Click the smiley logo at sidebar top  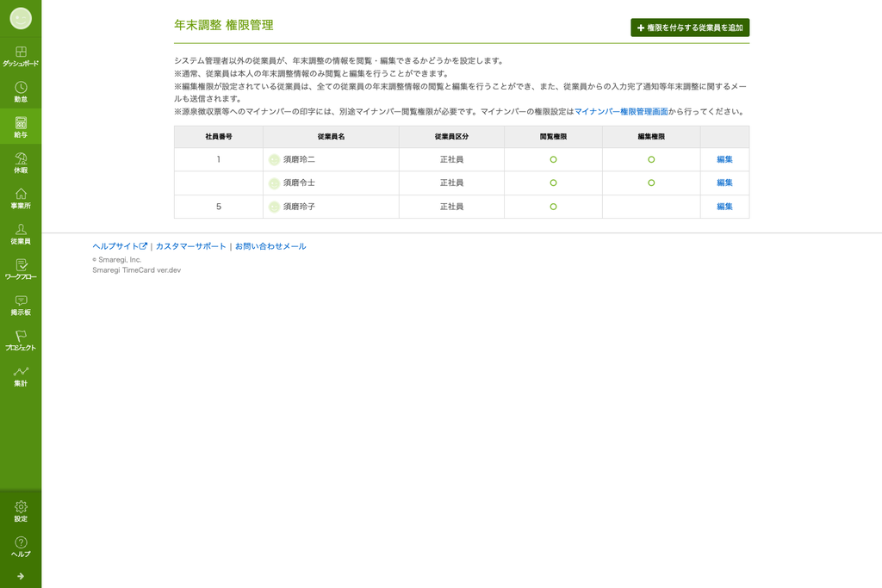(21, 19)
